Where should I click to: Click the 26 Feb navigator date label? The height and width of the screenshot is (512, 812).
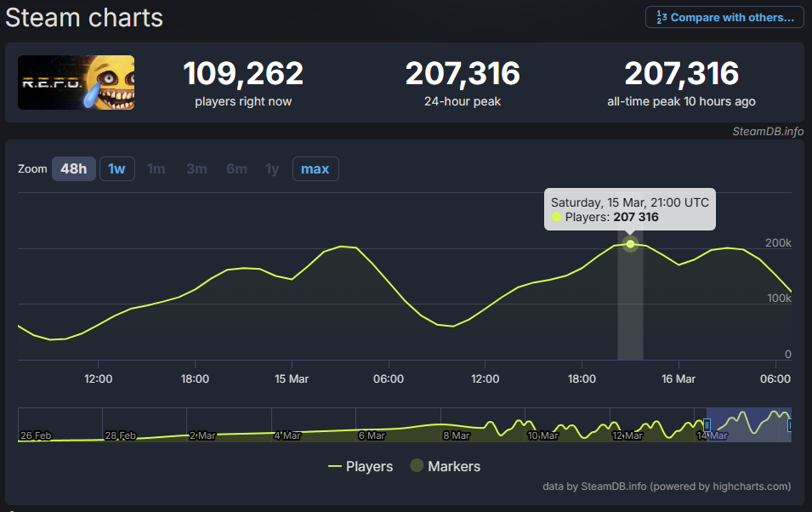36,435
